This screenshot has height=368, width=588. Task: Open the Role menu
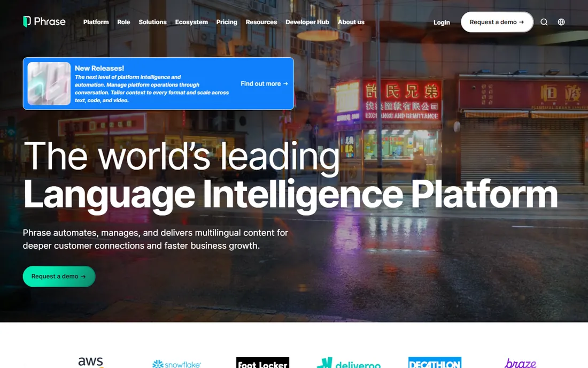point(123,22)
